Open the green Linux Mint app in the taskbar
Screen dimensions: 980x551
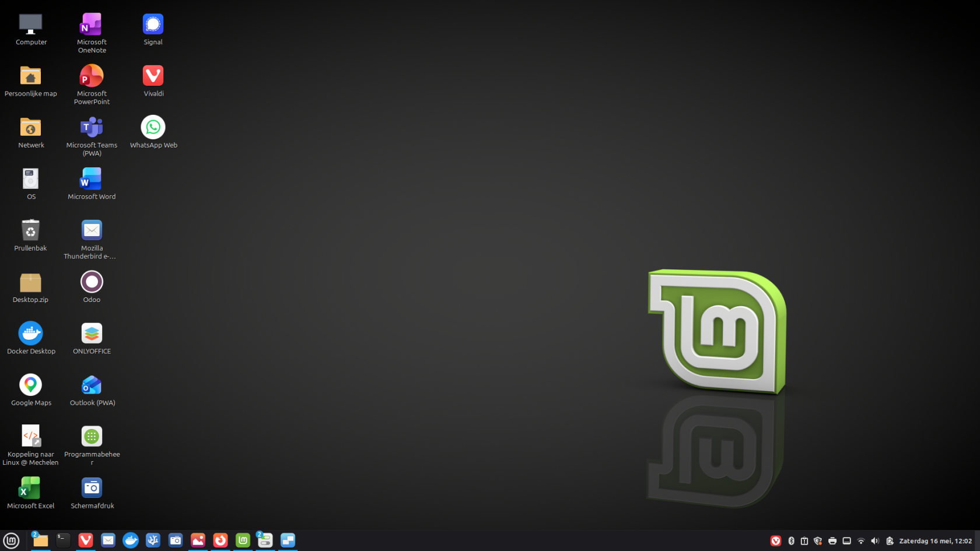pos(243,541)
